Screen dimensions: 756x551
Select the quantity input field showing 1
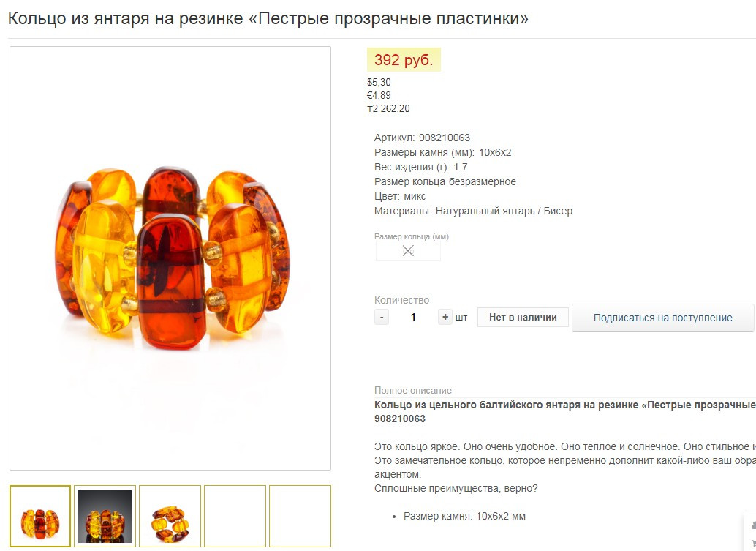click(413, 317)
